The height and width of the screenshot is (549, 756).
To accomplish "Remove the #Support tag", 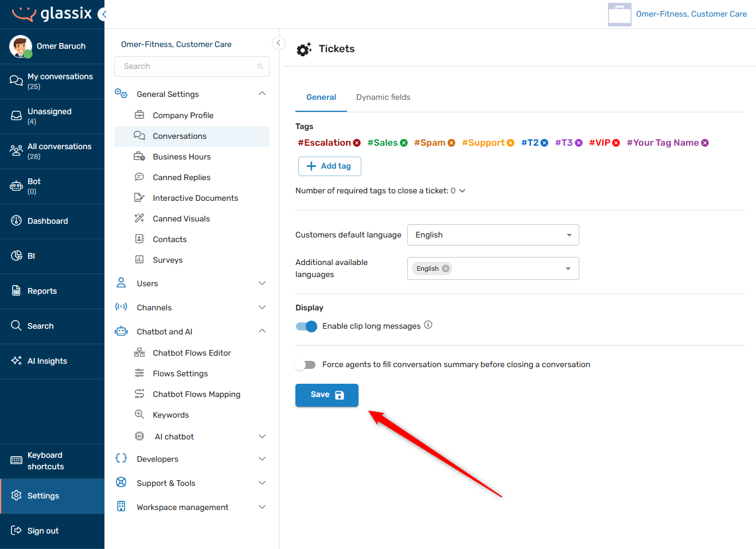I will pyautogui.click(x=511, y=143).
